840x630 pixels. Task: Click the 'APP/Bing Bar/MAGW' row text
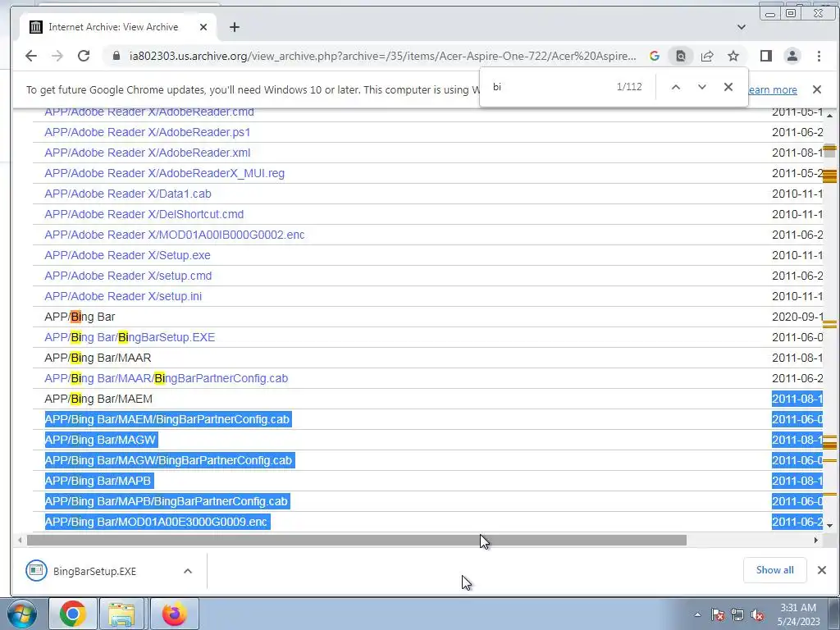[100, 440]
